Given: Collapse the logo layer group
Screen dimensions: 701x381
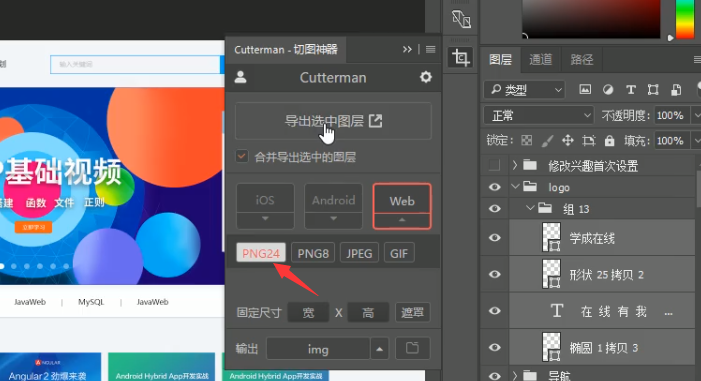Looking at the screenshot, I should [515, 186].
